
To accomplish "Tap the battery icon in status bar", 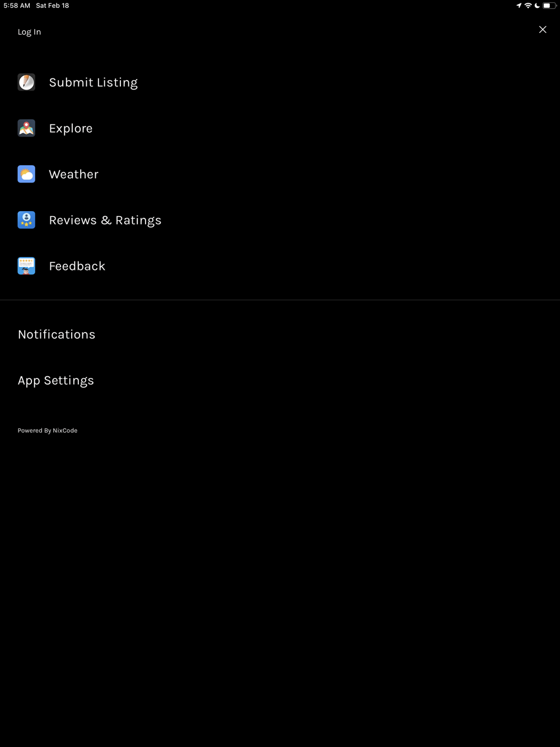I will click(x=549, y=6).
